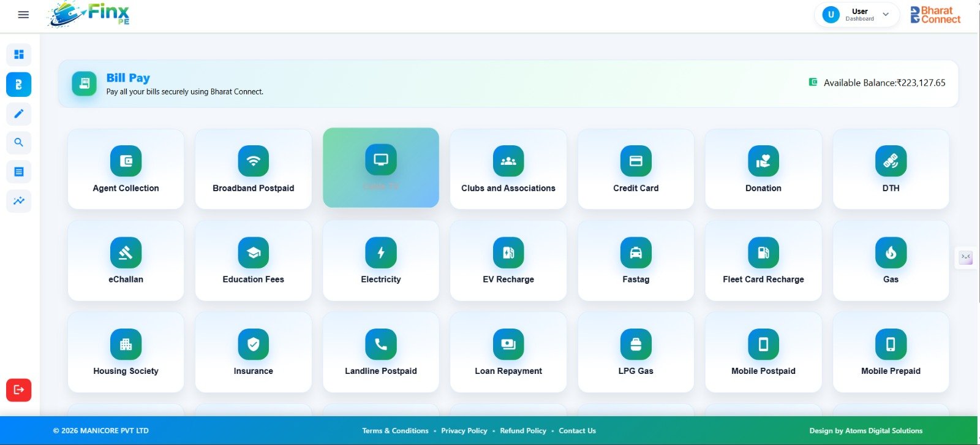Click the Fleet Card Recharge fuel pump icon
The height and width of the screenshot is (445, 980).
point(763,253)
